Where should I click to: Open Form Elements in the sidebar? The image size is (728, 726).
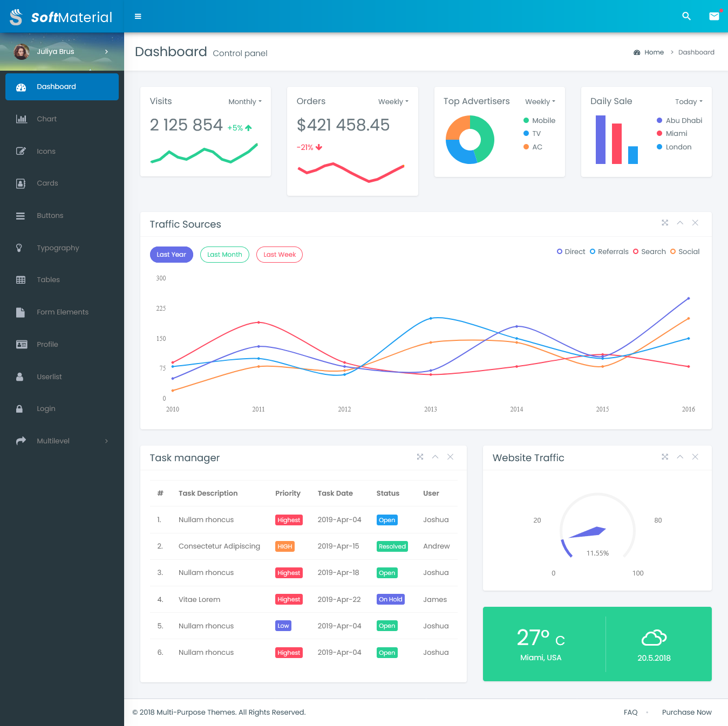coord(62,312)
